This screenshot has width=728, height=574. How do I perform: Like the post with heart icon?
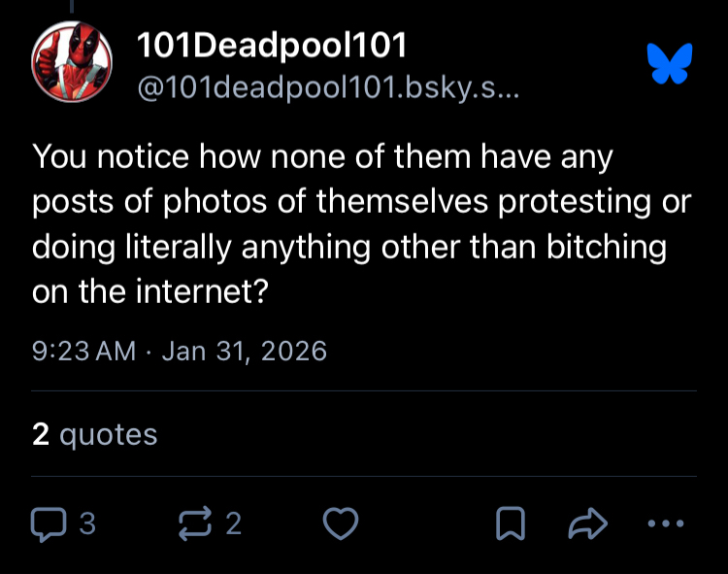click(340, 524)
